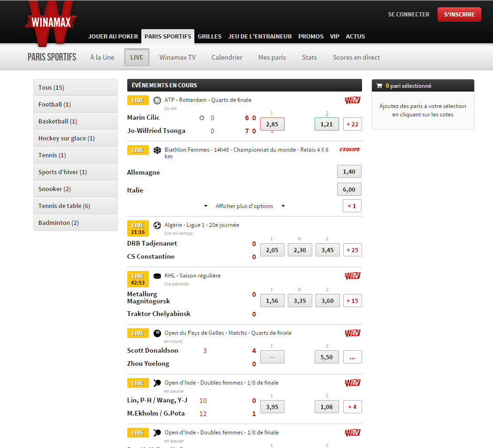This screenshot has width=493, height=448.
Task: Show +25 more bets for DRB Tadjenanet match
Action: coord(352,250)
